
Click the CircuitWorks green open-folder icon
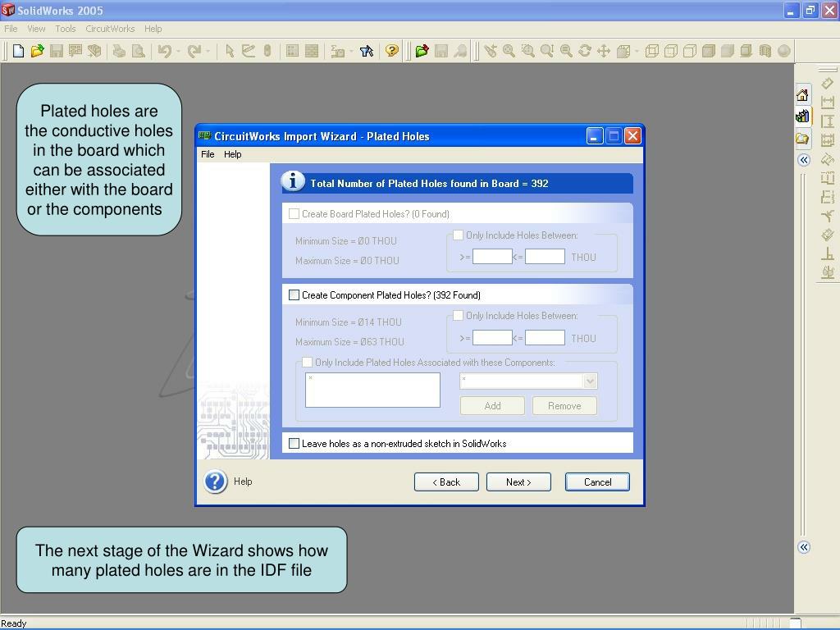[422, 51]
